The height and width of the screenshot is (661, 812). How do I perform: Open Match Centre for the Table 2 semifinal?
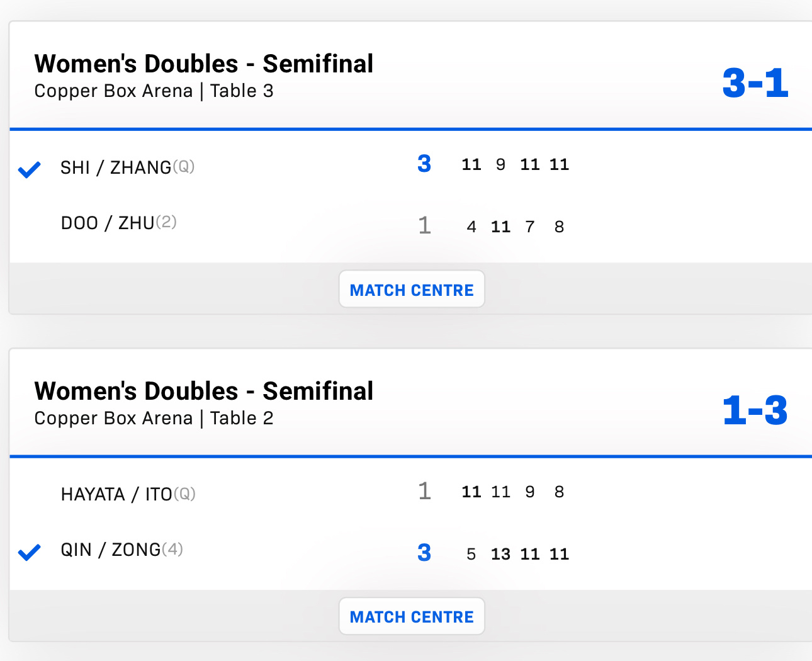coord(412,617)
